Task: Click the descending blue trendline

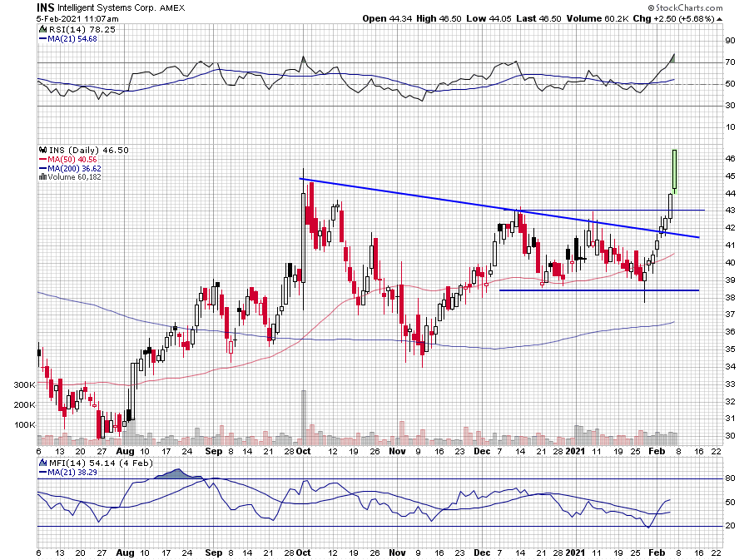Action: point(499,208)
